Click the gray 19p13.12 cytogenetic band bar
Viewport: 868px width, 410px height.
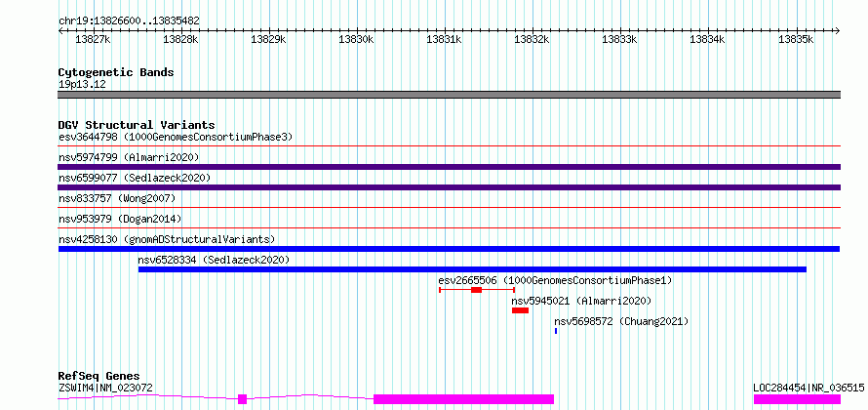pyautogui.click(x=449, y=95)
